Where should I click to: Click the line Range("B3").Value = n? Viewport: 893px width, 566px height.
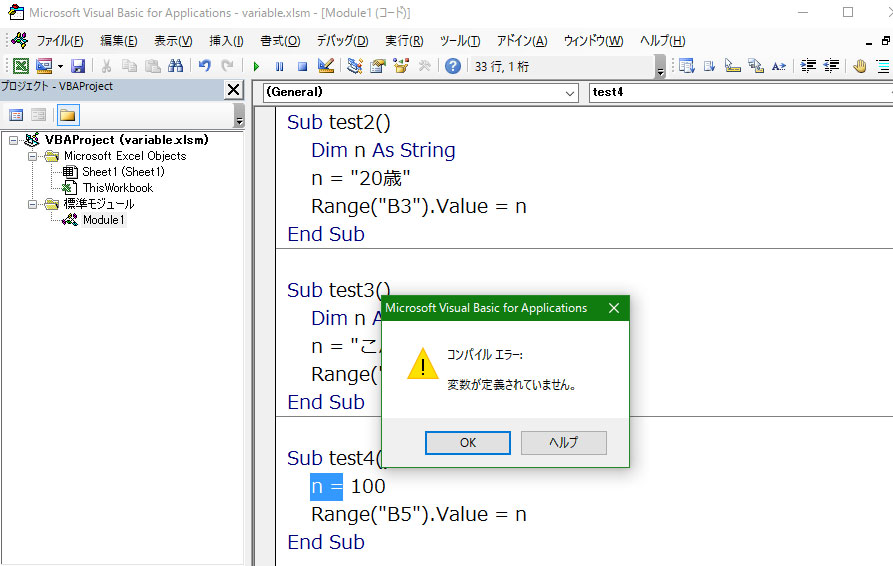tap(419, 206)
